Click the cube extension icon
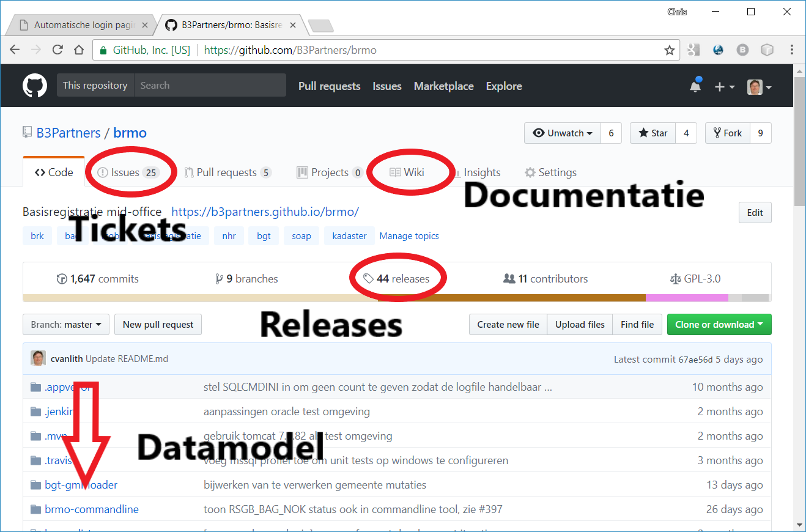The height and width of the screenshot is (532, 806). pos(767,50)
